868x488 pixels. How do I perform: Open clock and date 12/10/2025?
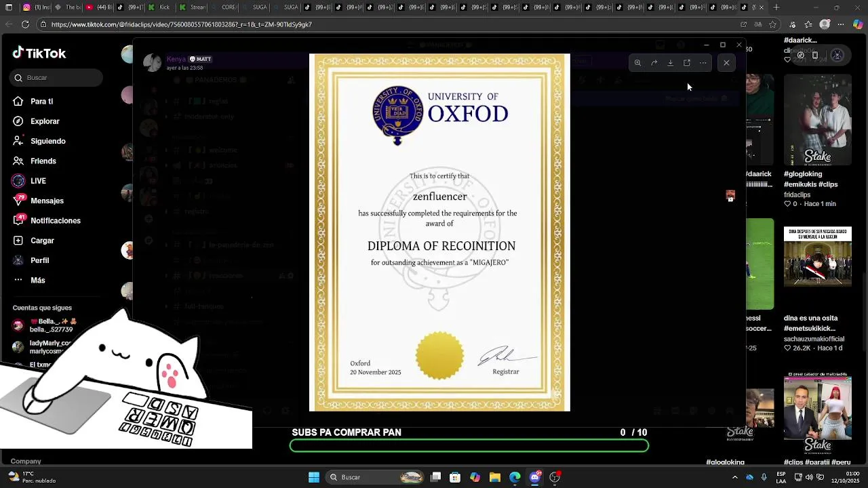(844, 477)
